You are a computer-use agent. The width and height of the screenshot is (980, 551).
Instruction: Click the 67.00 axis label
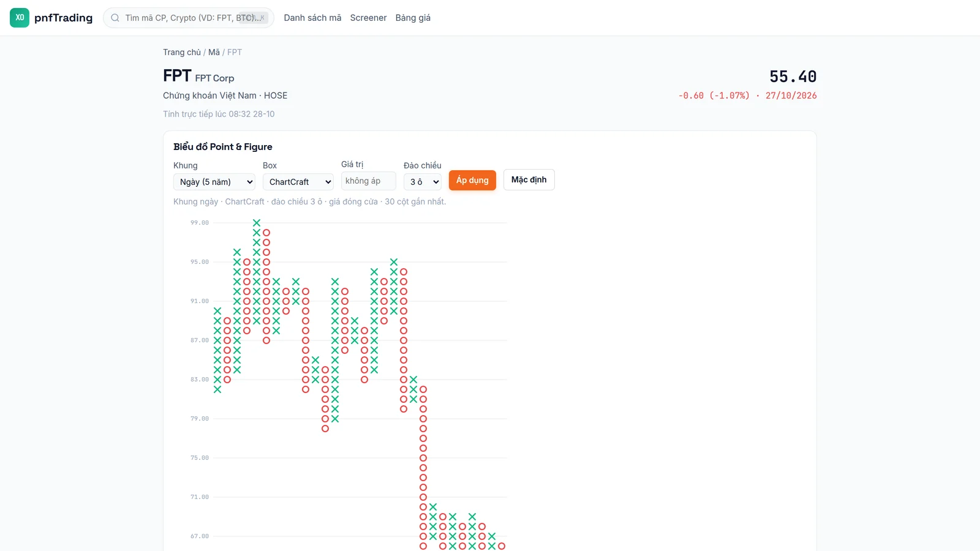pos(200,536)
